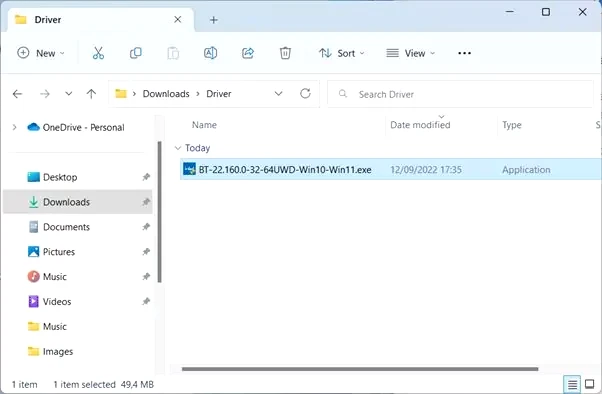Click the Paste clipboard icon

click(173, 53)
